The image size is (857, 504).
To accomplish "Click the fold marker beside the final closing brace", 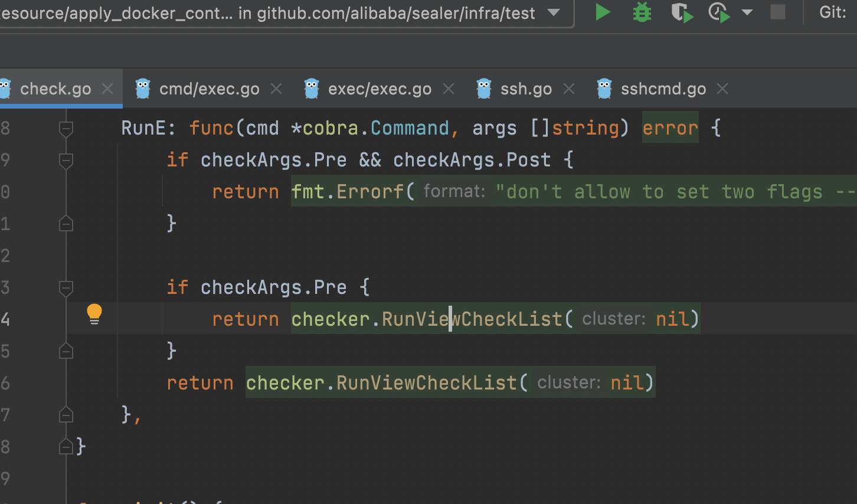I will click(66, 447).
